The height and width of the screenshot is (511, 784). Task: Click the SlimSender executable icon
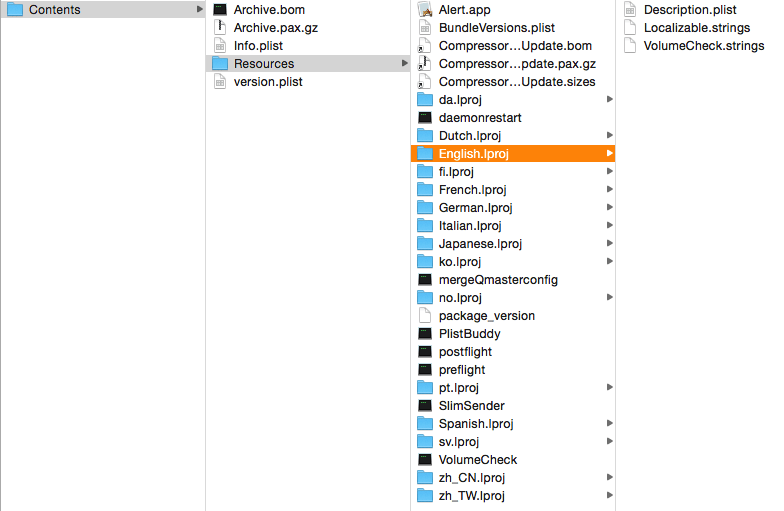click(425, 406)
